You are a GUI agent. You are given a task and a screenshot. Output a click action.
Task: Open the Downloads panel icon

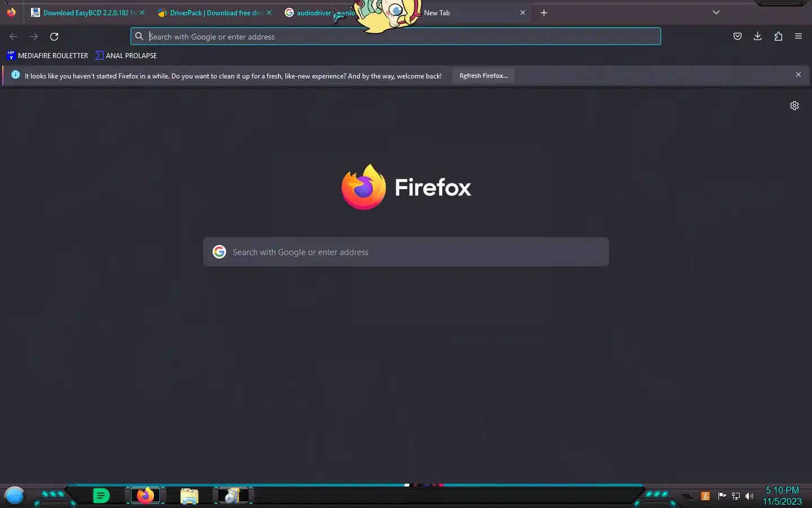(757, 37)
